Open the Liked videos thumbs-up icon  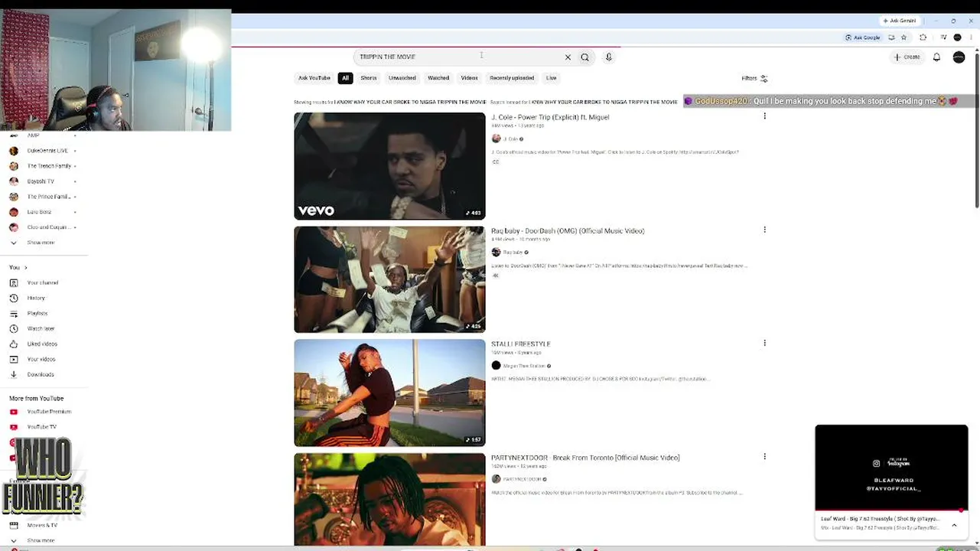coord(14,344)
